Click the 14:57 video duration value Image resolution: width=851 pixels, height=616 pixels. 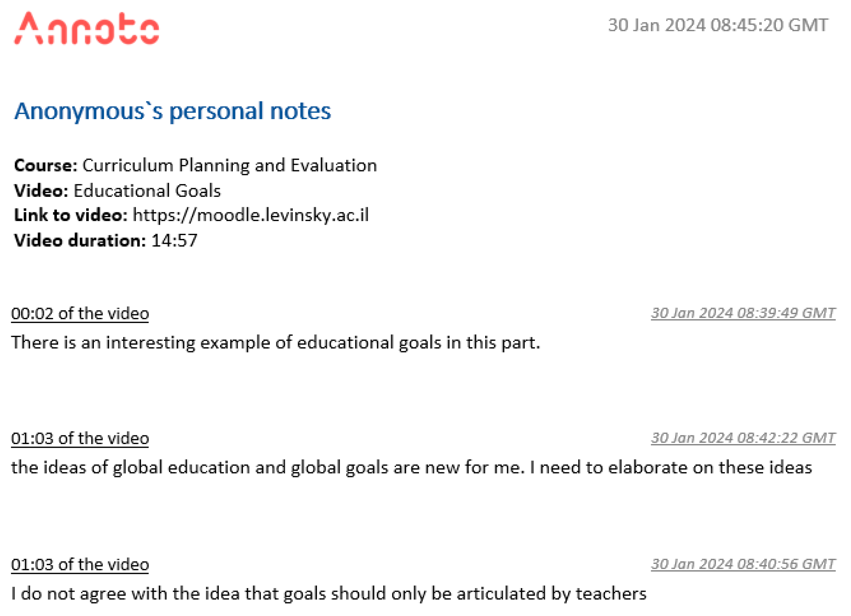click(x=174, y=241)
